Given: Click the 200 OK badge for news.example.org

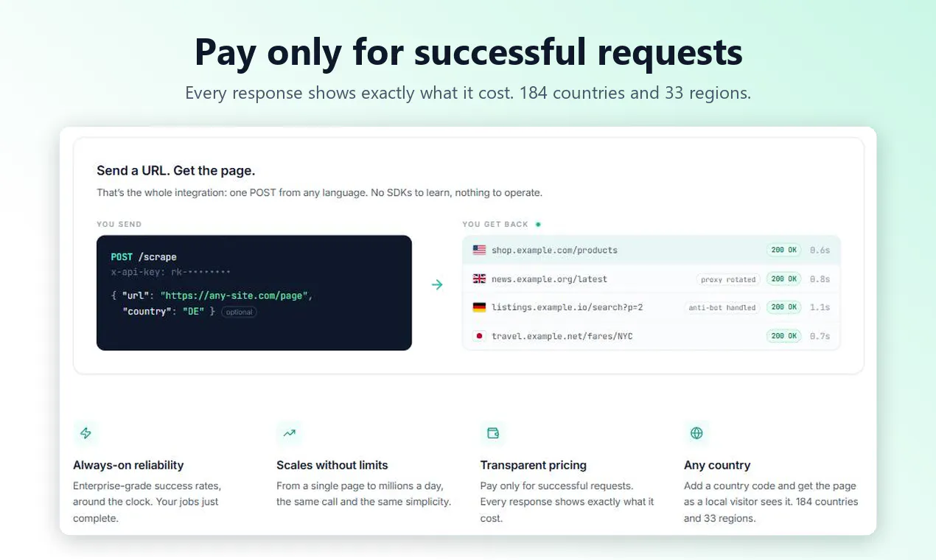Looking at the screenshot, I should (x=783, y=279).
